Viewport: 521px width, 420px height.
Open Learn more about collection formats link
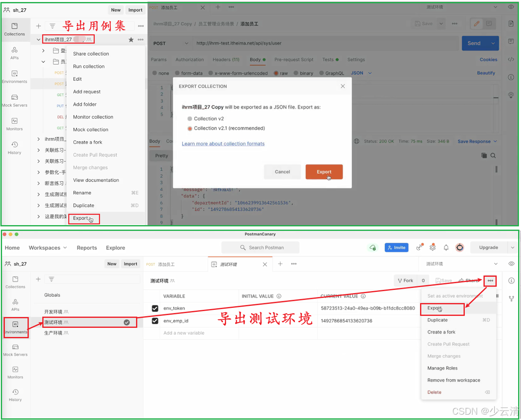[223, 144]
